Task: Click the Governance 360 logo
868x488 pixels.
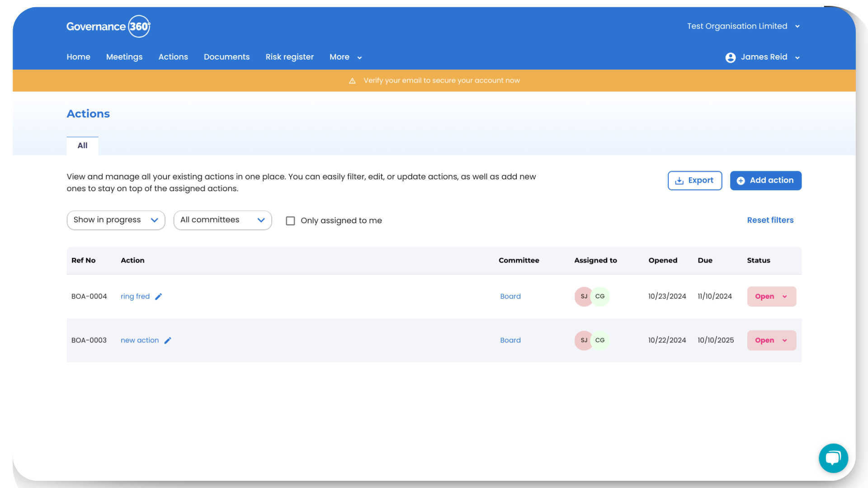Action: click(x=108, y=26)
